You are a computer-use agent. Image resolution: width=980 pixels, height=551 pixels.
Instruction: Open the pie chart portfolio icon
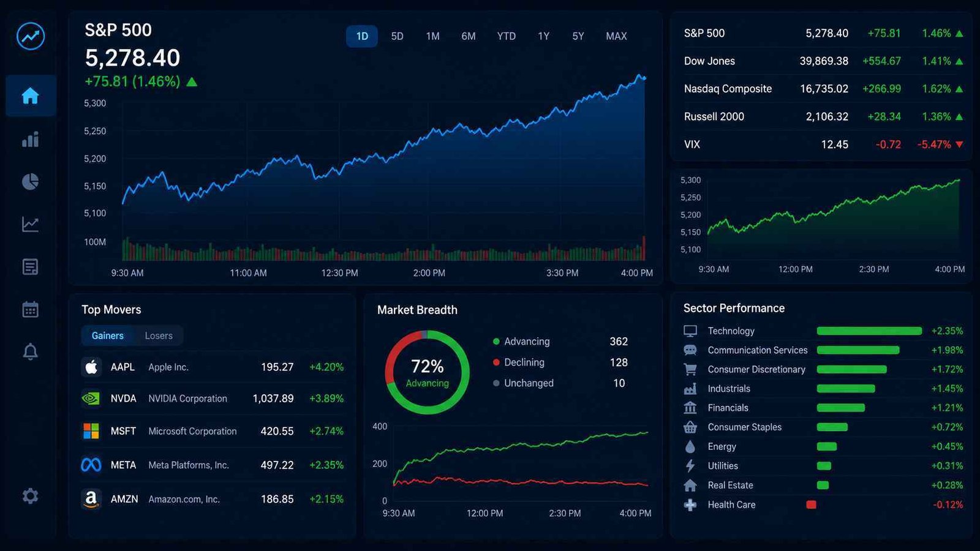[x=30, y=182]
